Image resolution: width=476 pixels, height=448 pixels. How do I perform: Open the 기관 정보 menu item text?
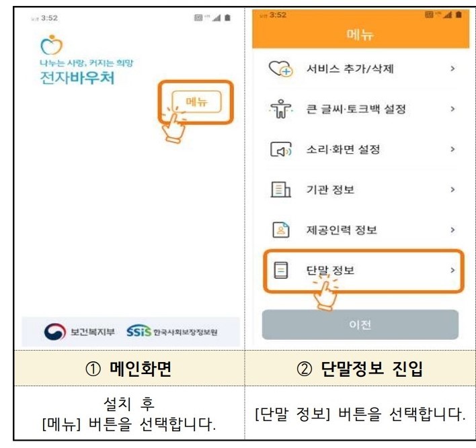point(330,189)
